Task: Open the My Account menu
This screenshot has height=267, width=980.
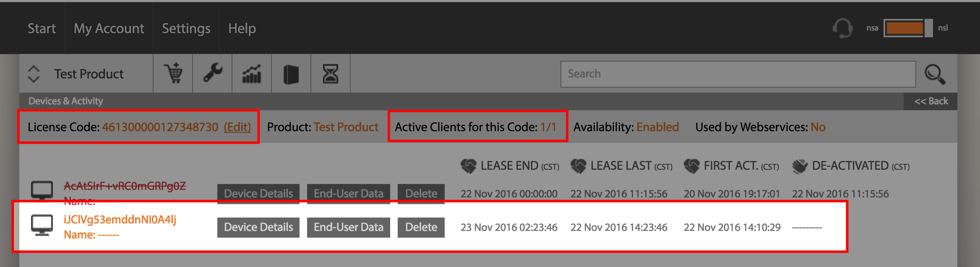Action: point(109,28)
